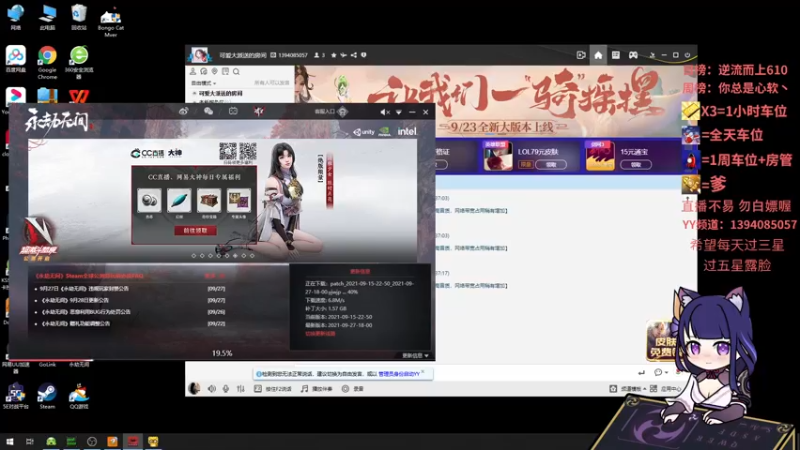Open launcher settings dropdown triangle

pyautogui.click(x=398, y=112)
